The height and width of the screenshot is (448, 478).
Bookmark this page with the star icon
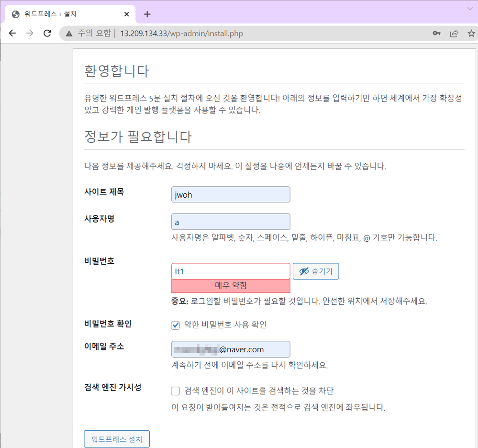(x=471, y=33)
